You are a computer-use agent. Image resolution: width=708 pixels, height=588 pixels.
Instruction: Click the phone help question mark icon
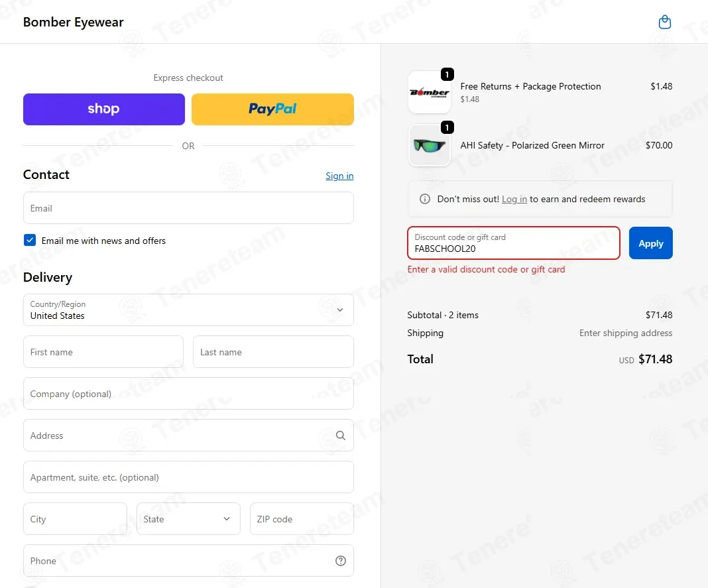coord(341,560)
